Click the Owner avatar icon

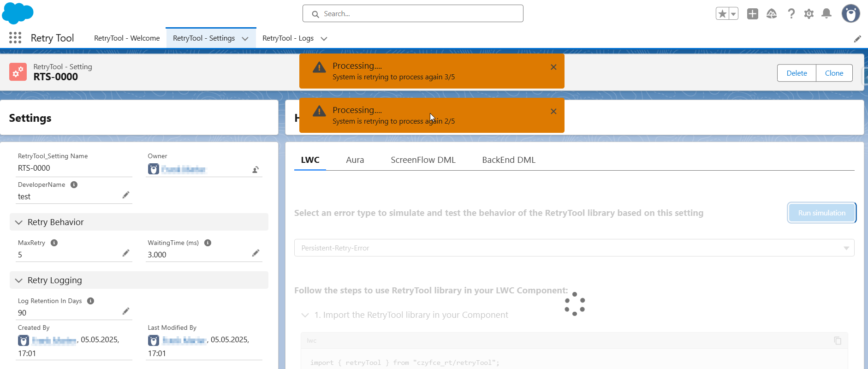pos(154,169)
